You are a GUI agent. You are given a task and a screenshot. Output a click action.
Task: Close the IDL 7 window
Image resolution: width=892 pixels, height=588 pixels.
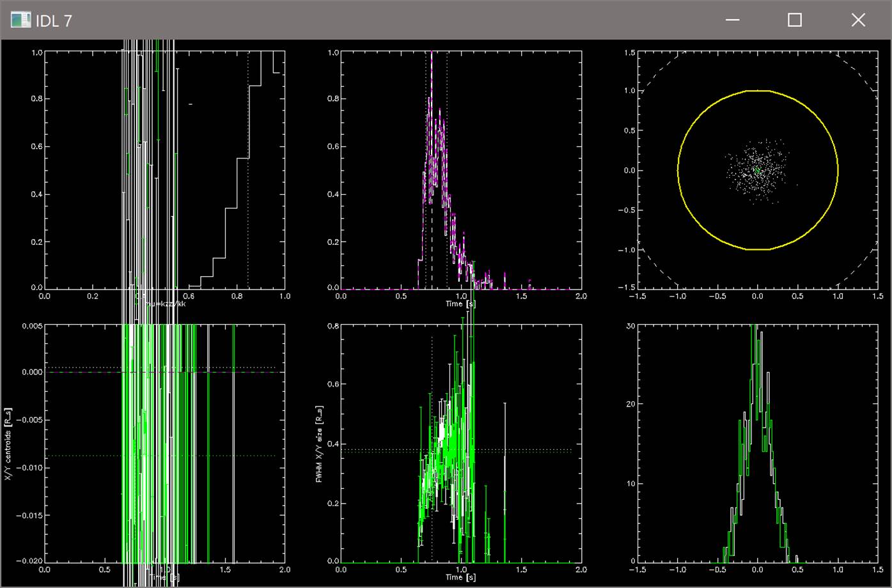point(858,20)
